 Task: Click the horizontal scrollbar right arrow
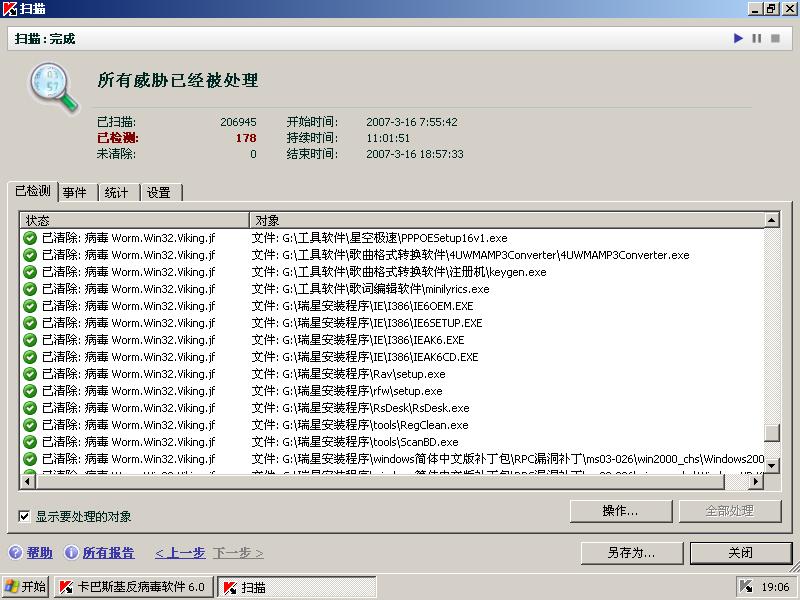[x=756, y=481]
